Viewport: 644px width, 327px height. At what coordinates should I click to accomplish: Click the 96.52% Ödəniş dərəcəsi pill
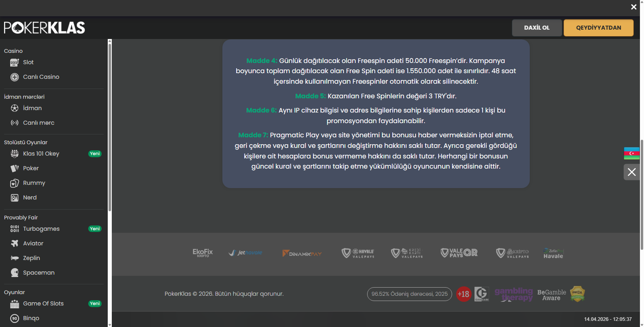(409, 294)
